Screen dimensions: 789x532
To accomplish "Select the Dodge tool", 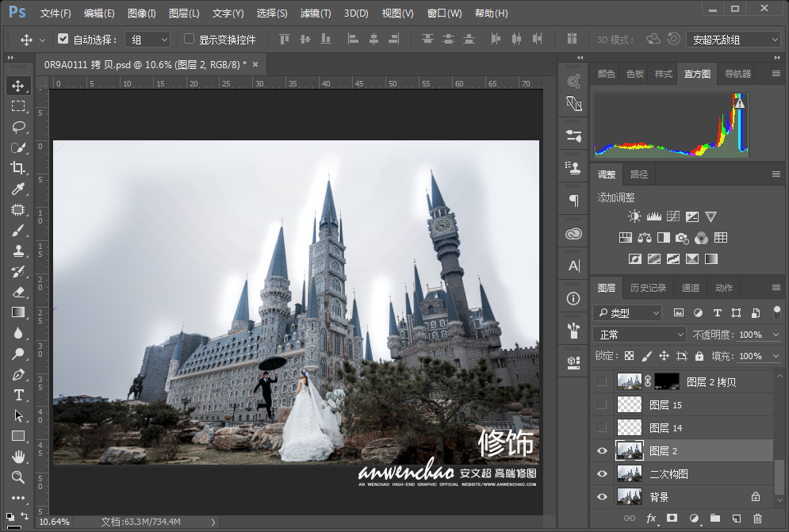I will click(18, 354).
